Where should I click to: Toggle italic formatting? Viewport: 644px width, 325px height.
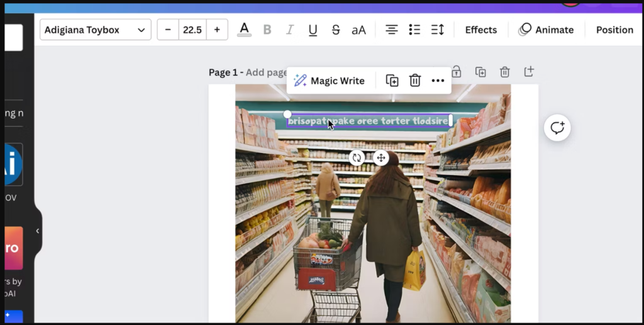click(x=290, y=30)
